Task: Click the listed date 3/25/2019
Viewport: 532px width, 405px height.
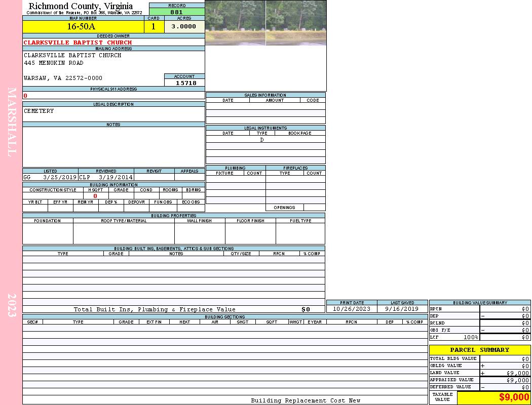Action: click(60, 178)
